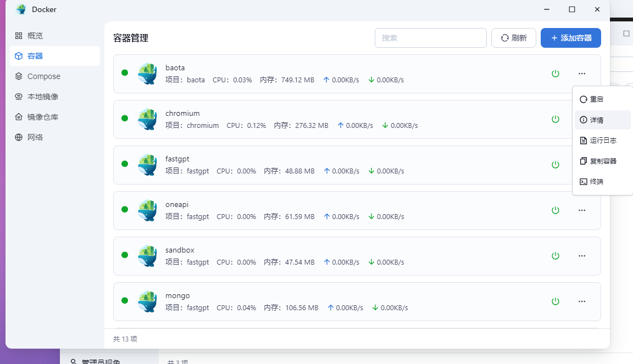The image size is (633, 364).
Task: Click the download speed arrow for chromium
Action: [x=385, y=126]
